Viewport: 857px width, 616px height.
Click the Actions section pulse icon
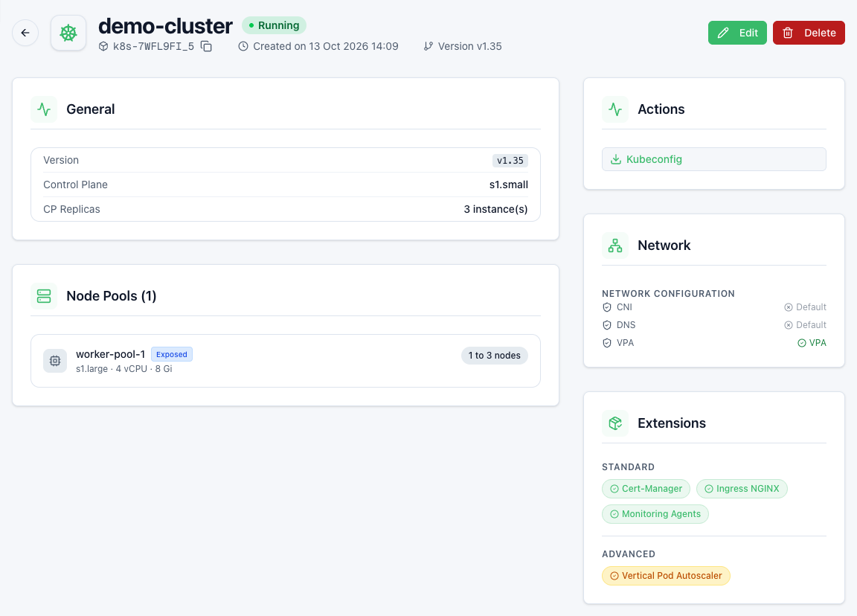(615, 109)
